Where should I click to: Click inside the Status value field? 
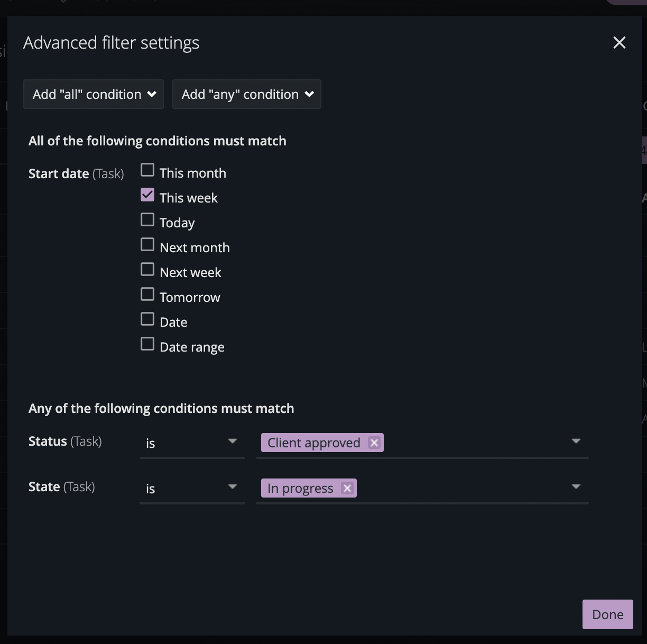point(476,443)
